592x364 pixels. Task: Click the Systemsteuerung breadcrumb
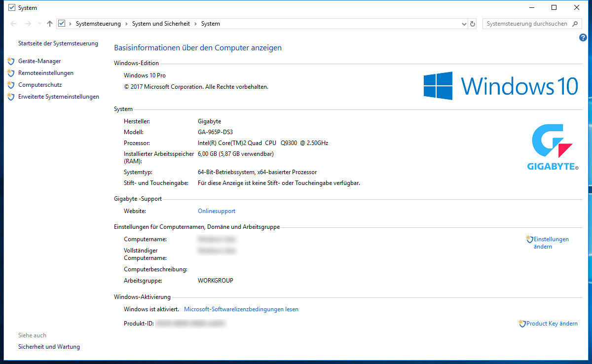click(x=99, y=24)
